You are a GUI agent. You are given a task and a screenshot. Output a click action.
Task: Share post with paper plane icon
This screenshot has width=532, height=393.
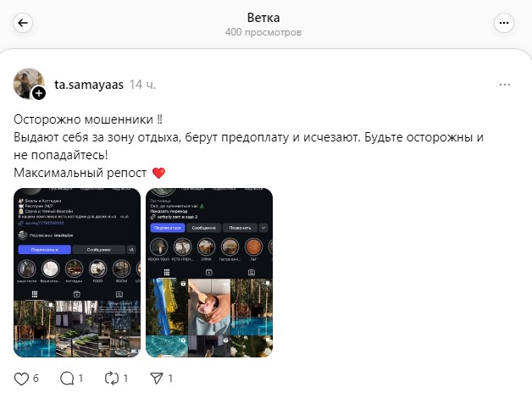click(157, 379)
